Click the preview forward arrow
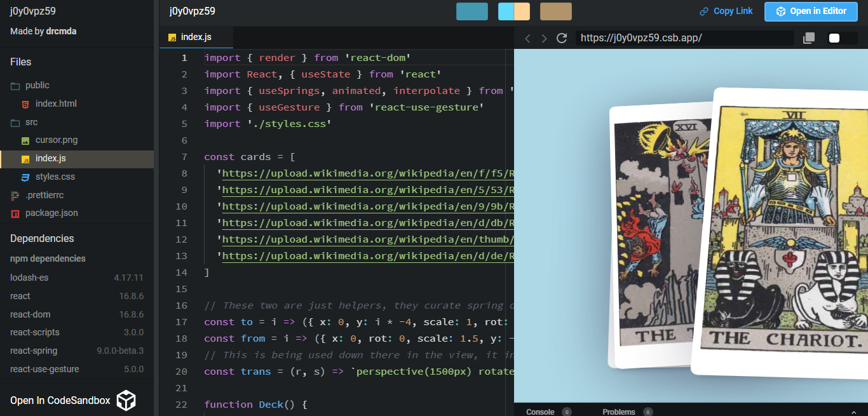The height and width of the screenshot is (416, 868). pyautogui.click(x=544, y=38)
